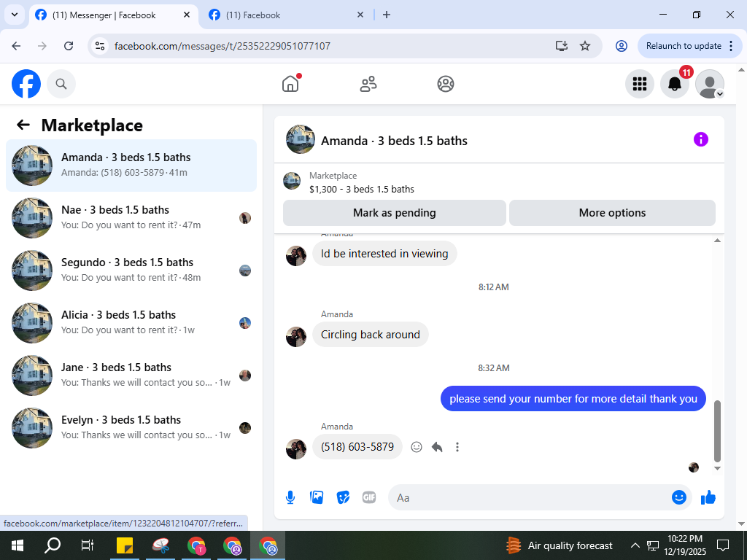Screen dimensions: 747x560
Task: Open the tab search dropdown arrow
Action: (x=15, y=15)
